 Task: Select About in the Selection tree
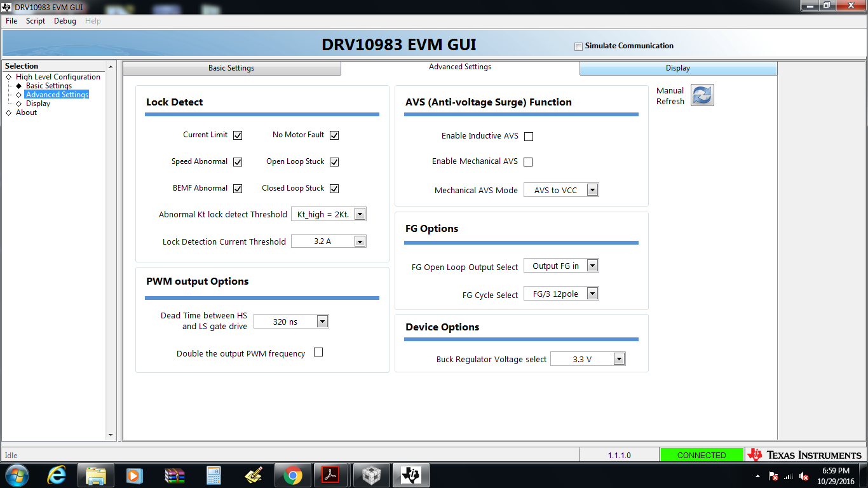click(27, 112)
